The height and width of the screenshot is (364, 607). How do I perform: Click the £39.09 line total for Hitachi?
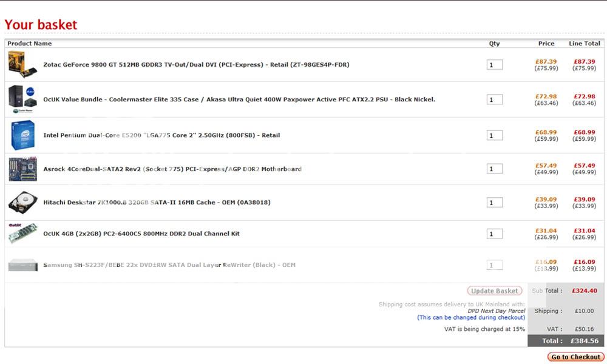tap(585, 200)
